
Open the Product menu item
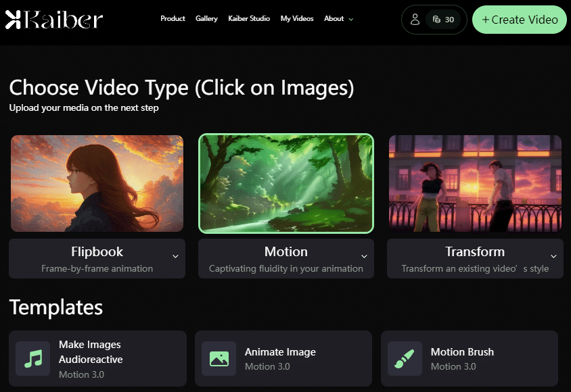(173, 19)
